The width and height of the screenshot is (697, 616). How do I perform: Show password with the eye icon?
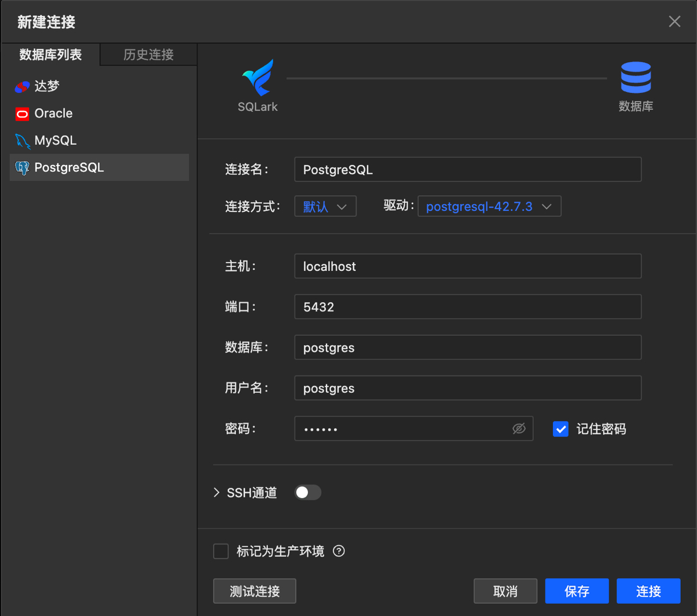tap(519, 428)
